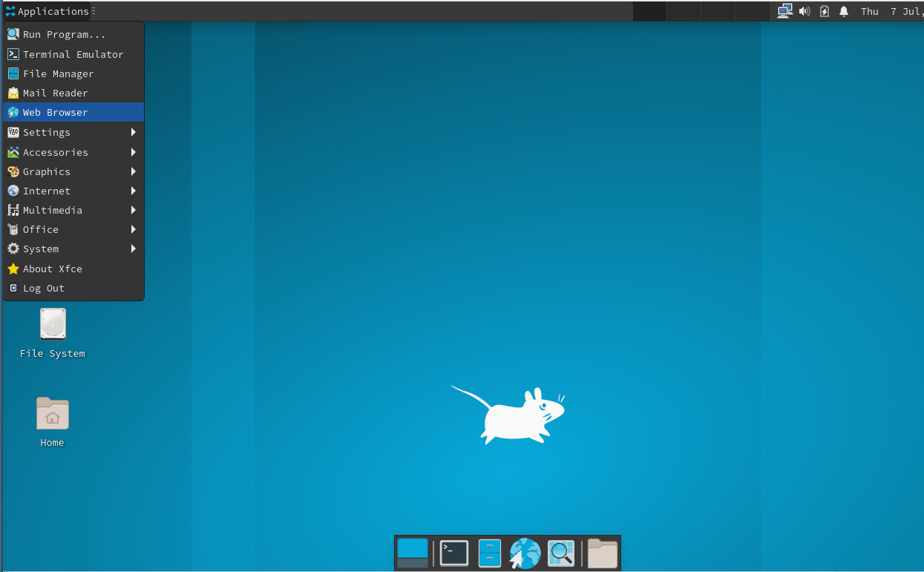Click the volume speaker icon in system tray
Viewport: 924px width, 572px height.
[805, 11]
